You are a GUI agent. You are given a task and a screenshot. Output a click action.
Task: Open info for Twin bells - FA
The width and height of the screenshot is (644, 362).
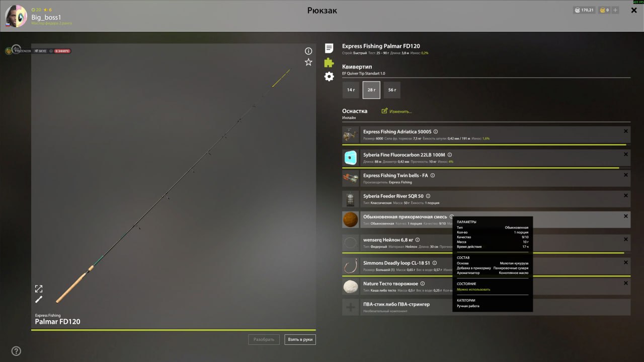pos(433,175)
